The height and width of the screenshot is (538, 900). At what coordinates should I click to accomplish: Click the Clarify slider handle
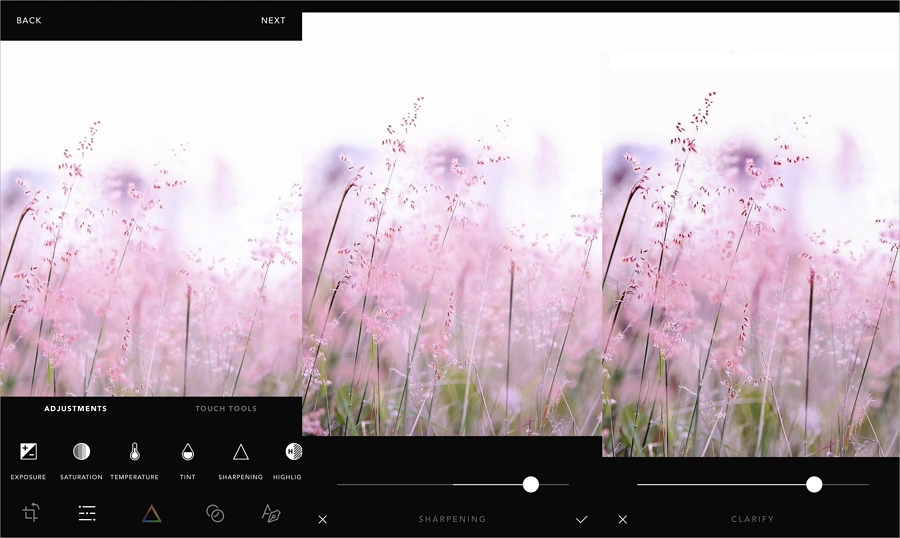click(814, 485)
